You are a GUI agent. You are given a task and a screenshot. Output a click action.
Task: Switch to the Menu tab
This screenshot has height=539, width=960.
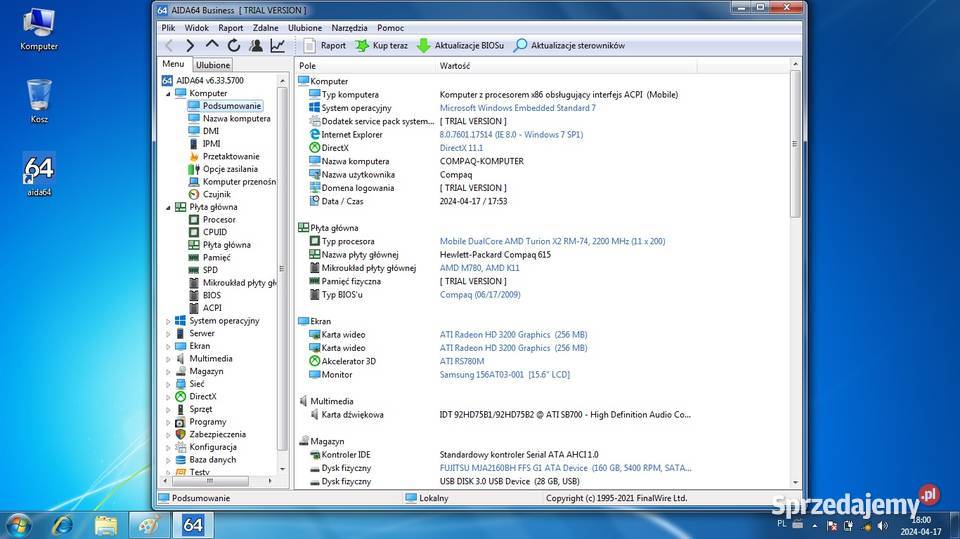coord(173,64)
